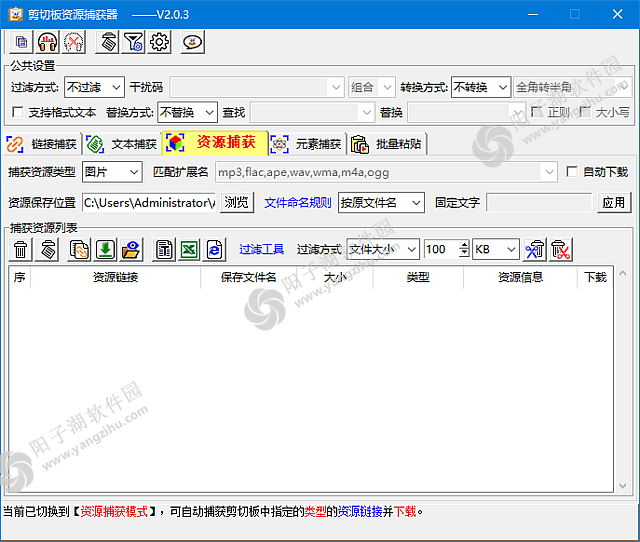This screenshot has height=542, width=640.
Task: Open 替换 replacement dropdown field
Action: tap(467, 112)
